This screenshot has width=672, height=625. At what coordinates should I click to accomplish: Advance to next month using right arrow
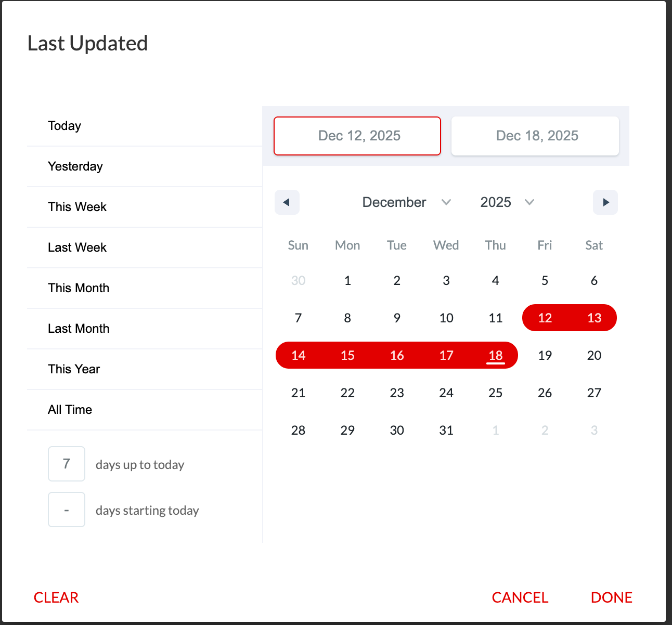605,202
